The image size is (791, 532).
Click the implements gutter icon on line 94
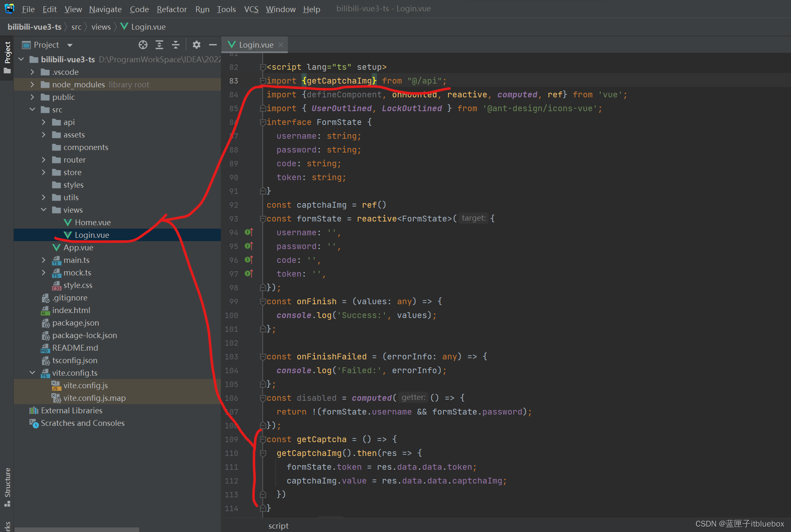point(248,232)
